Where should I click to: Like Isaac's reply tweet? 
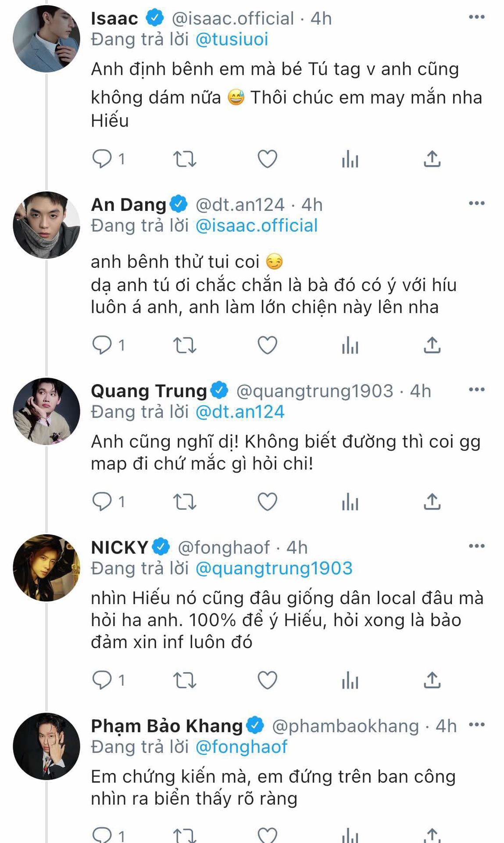267,159
